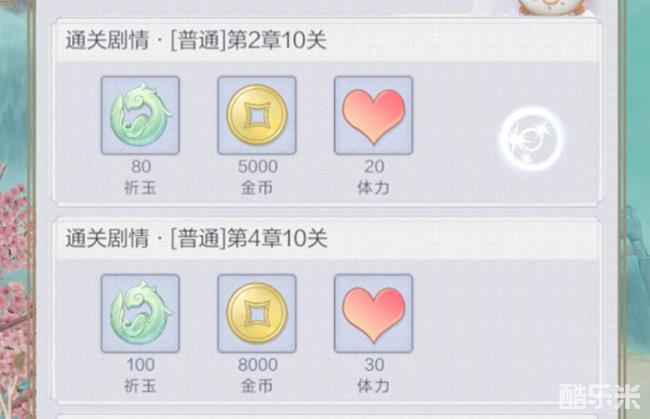Image resolution: width=650 pixels, height=419 pixels.
Task: Tap the 8000 金币 amount label
Action: (257, 375)
